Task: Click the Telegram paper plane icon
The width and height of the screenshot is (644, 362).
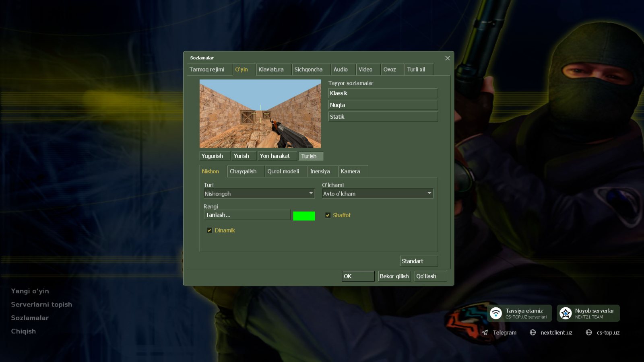Action: (485, 333)
